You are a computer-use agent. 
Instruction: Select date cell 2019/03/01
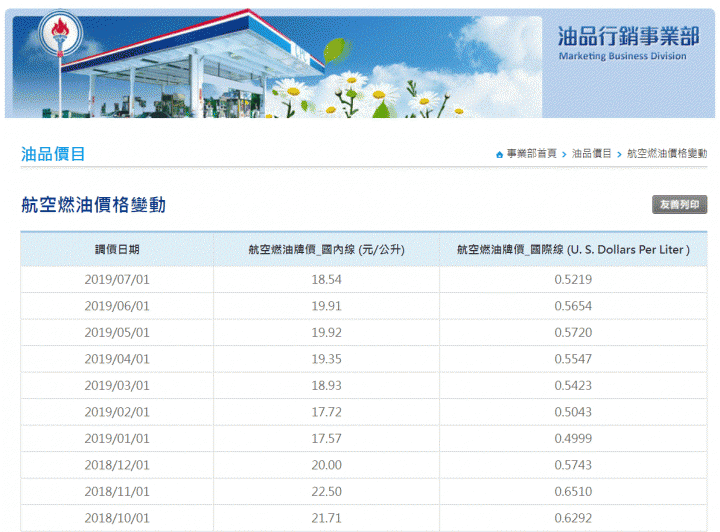click(117, 386)
